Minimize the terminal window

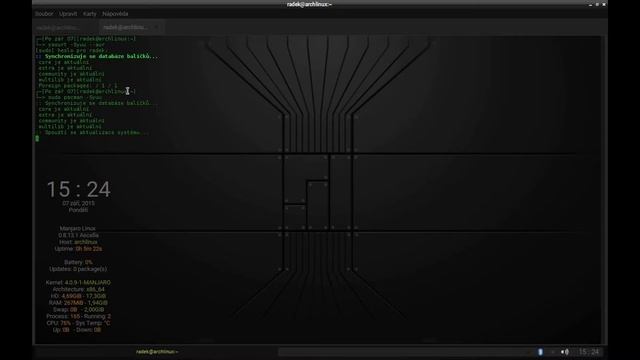coord(590,4)
